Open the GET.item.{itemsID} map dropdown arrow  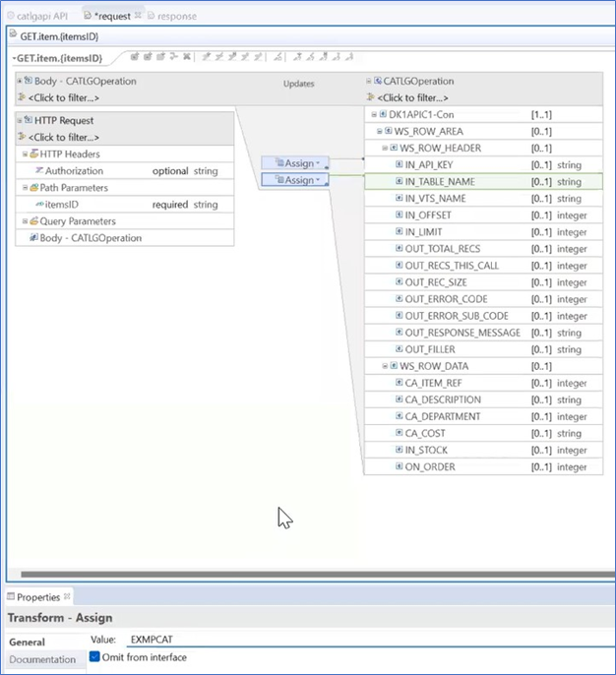(x=14, y=59)
